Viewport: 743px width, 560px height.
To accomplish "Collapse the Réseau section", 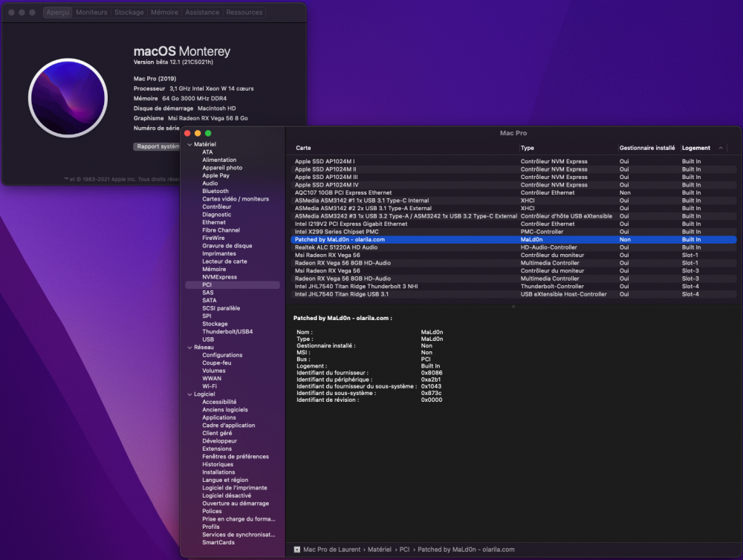I will 189,348.
